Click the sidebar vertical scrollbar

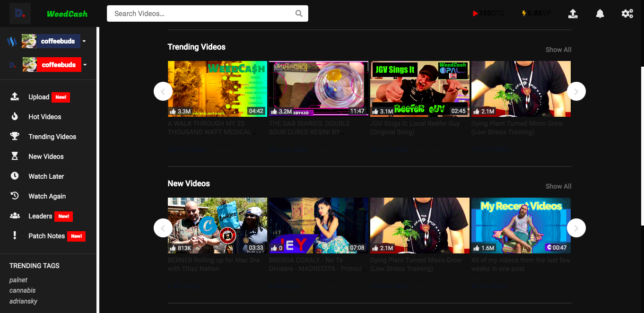98,170
